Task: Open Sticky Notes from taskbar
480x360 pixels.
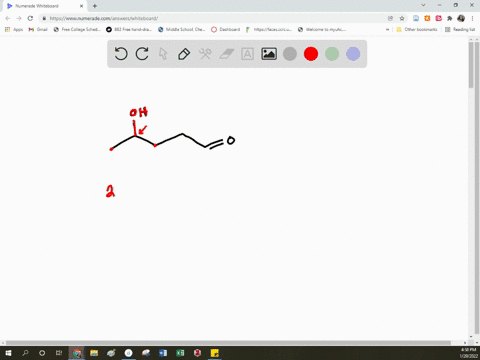Action: pos(215,353)
